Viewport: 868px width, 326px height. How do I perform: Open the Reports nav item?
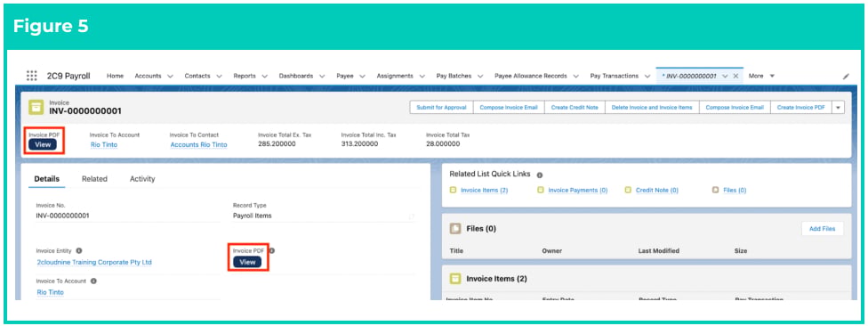[x=244, y=76]
